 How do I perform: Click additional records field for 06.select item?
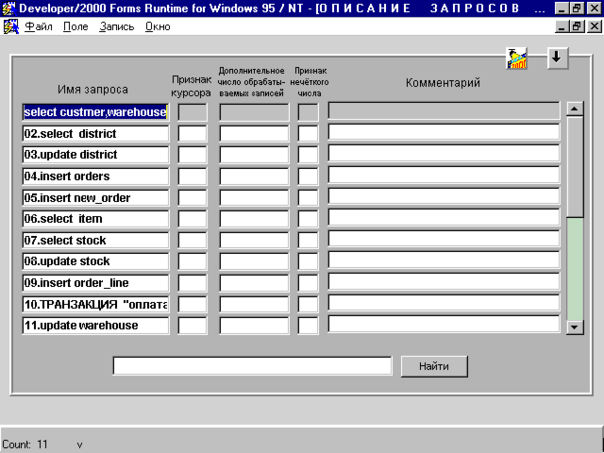[x=254, y=219]
